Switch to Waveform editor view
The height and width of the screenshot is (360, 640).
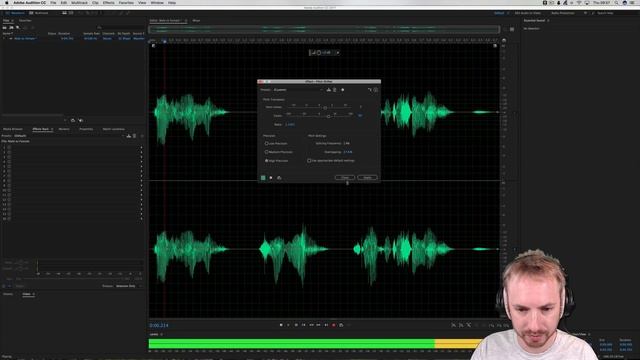click(15, 13)
